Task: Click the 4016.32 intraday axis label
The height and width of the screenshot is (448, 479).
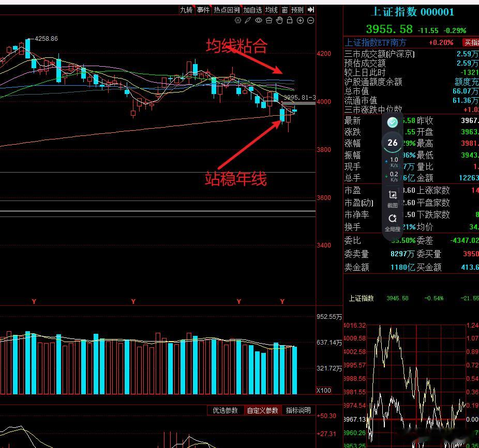Action: tap(354, 326)
